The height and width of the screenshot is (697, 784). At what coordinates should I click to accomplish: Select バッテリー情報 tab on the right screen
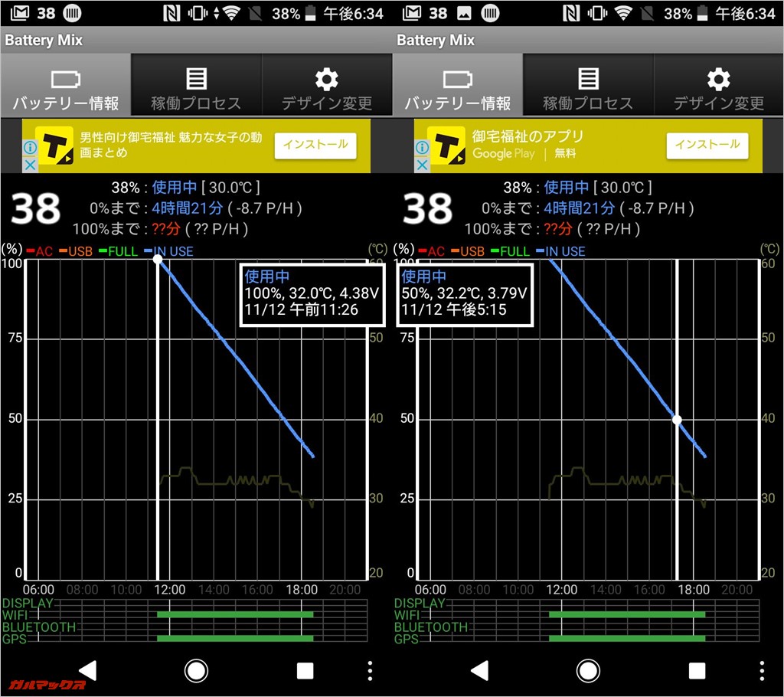tap(457, 86)
